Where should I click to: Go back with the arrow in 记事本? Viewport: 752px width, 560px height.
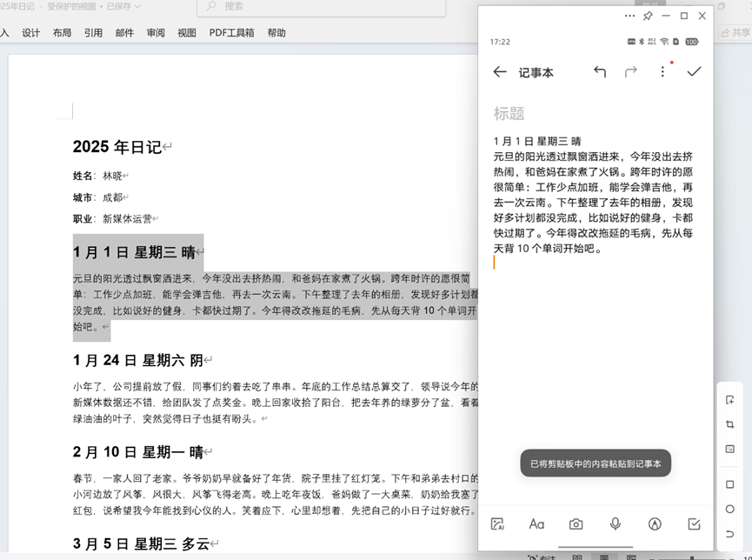tap(500, 71)
